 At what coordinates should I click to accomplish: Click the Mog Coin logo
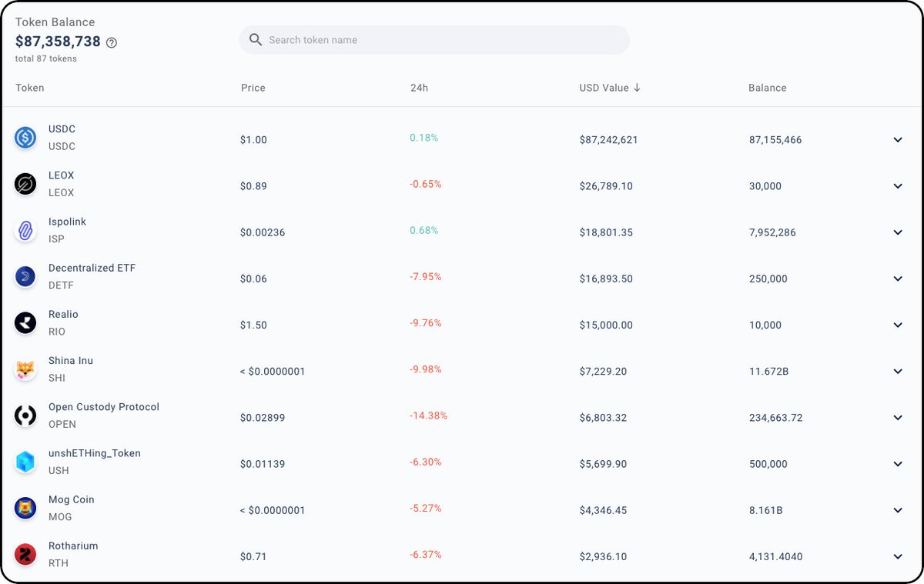pos(25,508)
